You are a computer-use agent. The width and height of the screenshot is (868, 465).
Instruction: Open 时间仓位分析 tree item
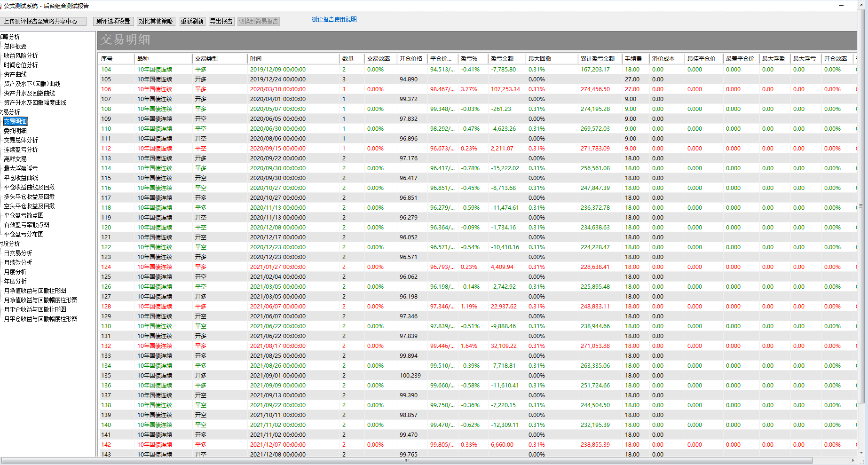coord(21,65)
